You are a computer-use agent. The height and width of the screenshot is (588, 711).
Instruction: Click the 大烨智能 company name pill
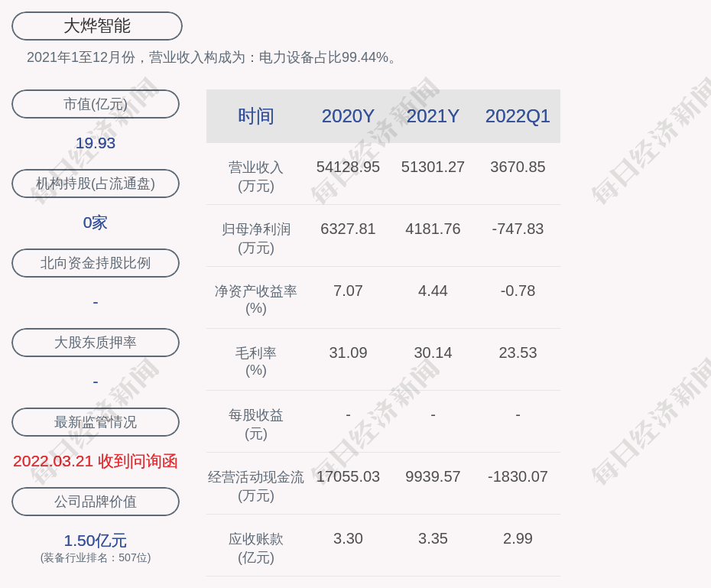(x=97, y=26)
